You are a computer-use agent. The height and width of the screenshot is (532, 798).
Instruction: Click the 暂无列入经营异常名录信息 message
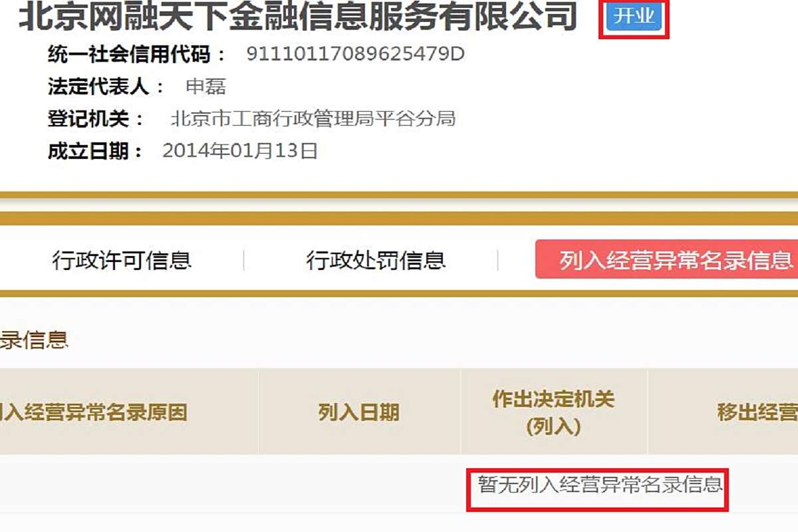coord(600,483)
